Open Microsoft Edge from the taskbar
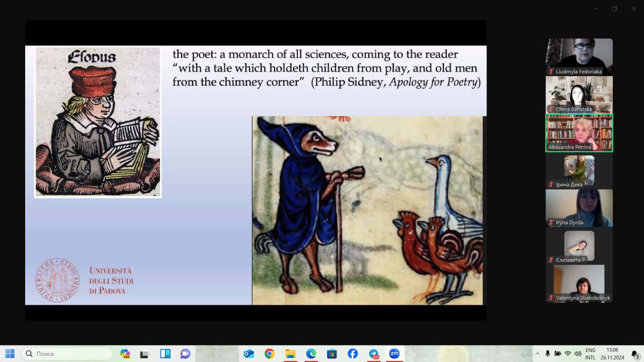 point(311,354)
